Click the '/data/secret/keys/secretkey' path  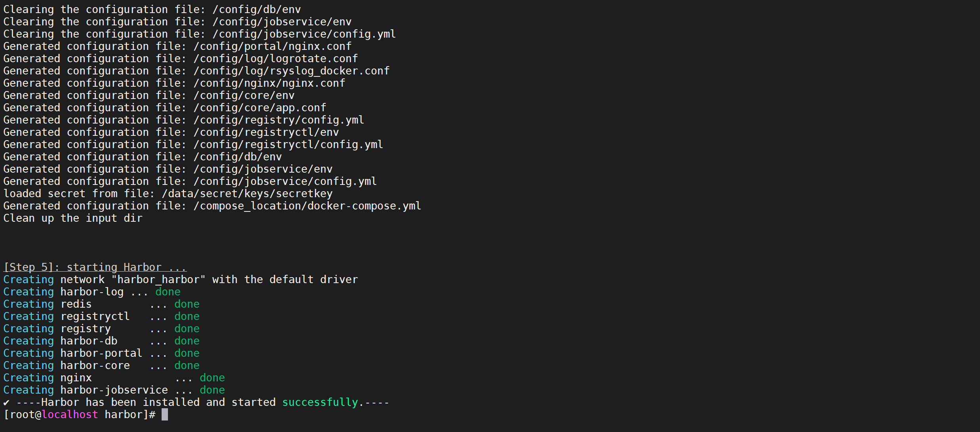(x=247, y=194)
